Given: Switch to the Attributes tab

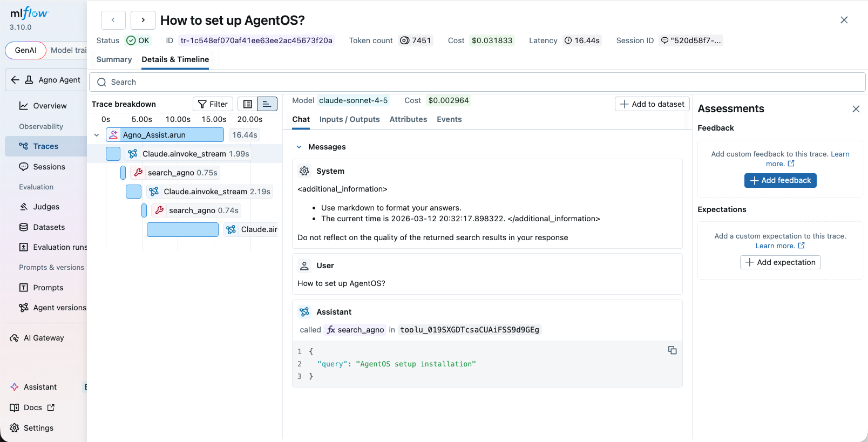Looking at the screenshot, I should (408, 119).
